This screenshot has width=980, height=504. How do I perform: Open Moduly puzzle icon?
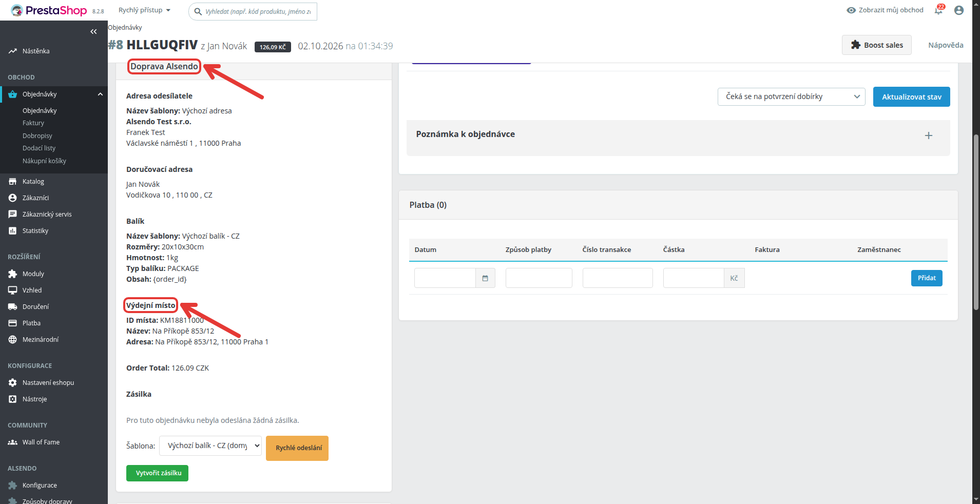[x=12, y=274]
